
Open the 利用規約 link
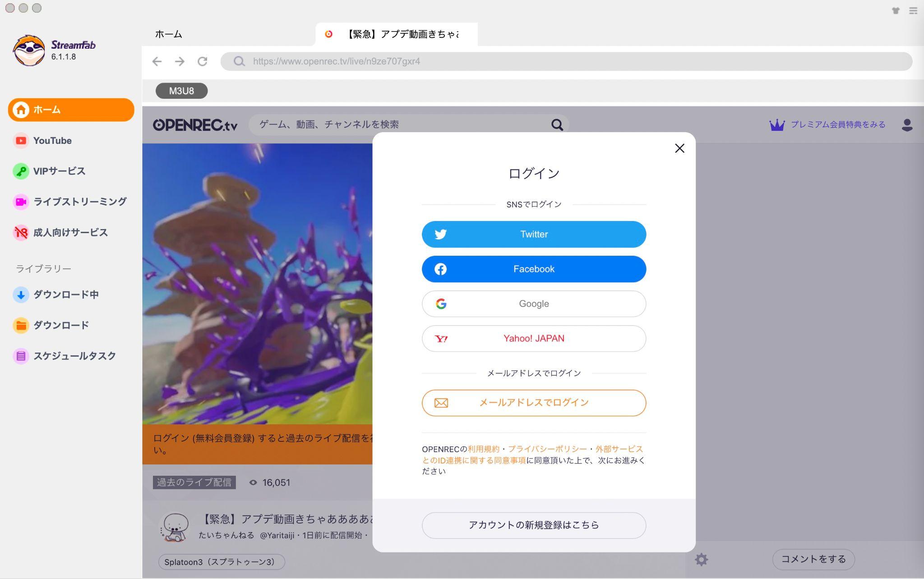tap(484, 449)
